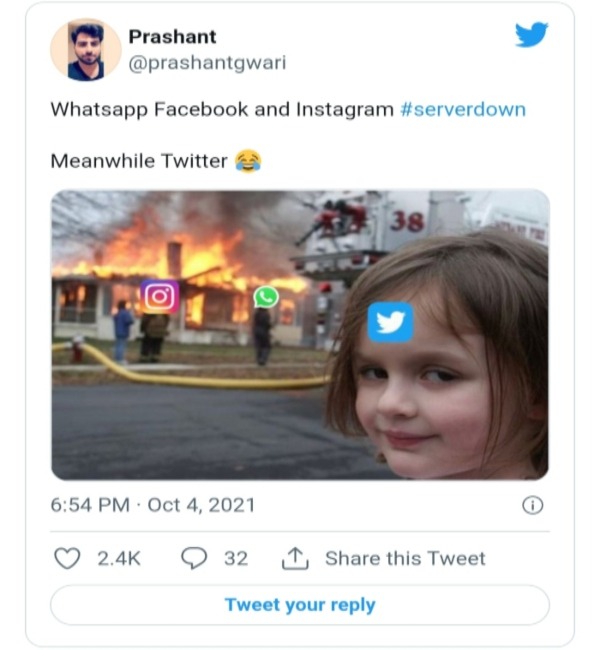Click the WhatsApp logo in the meme image

coord(266,297)
